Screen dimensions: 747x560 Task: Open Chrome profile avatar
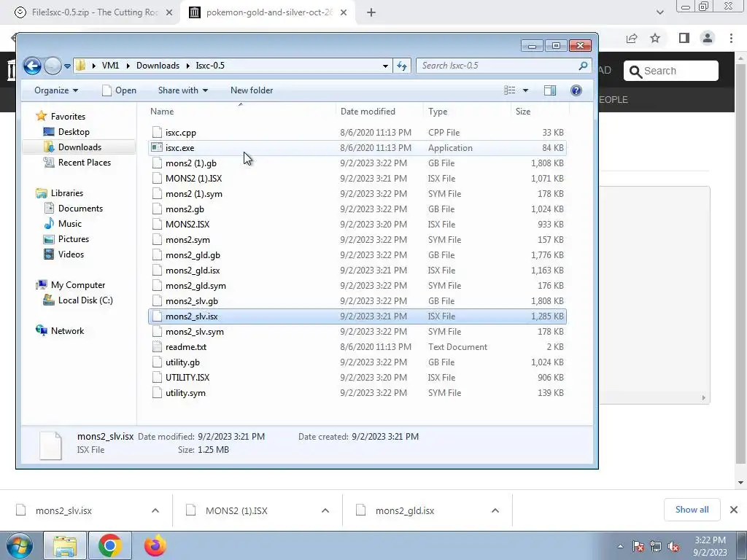pos(708,38)
